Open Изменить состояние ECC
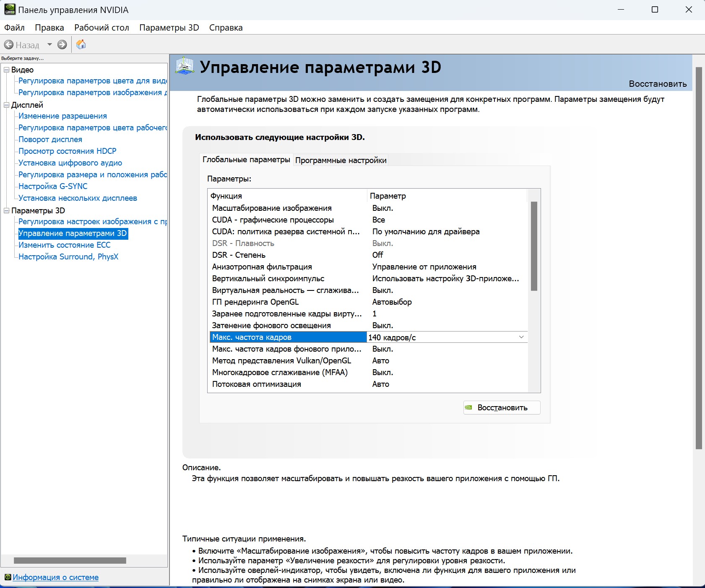The width and height of the screenshot is (705, 588). pos(65,245)
